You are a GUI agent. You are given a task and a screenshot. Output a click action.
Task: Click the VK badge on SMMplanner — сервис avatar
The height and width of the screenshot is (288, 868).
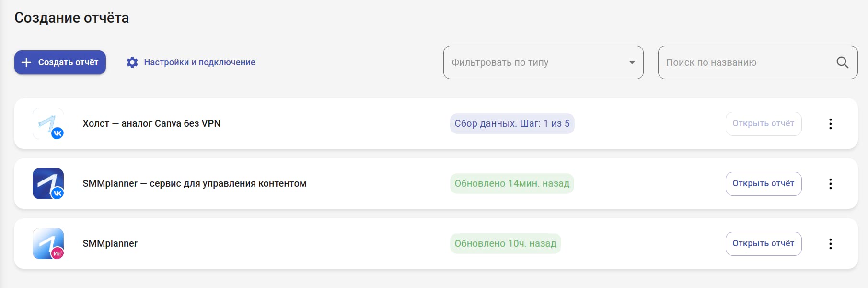[x=58, y=193]
